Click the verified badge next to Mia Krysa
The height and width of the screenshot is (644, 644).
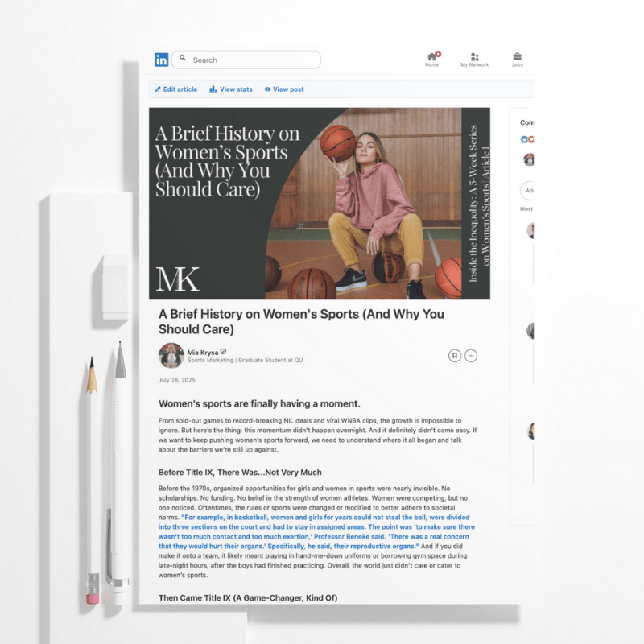click(x=223, y=352)
